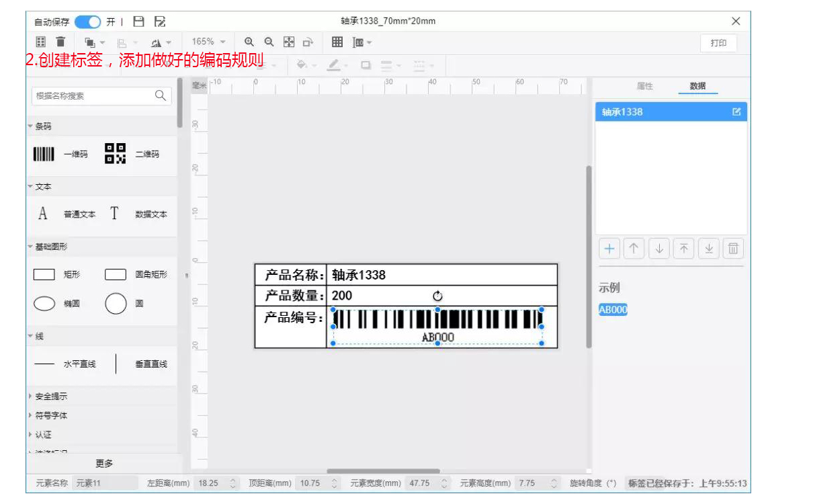Image resolution: width=813 pixels, height=504 pixels.
Task: Click the 元素名称 field showing 元素11
Action: click(x=105, y=483)
